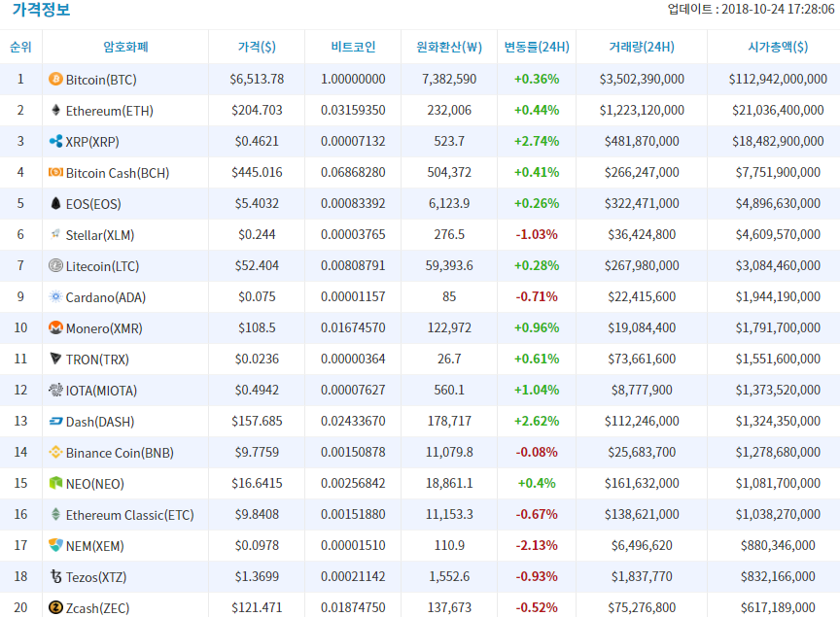Select TRON bitcoin value 0.00000364
This screenshot has width=840, height=617.
click(353, 359)
